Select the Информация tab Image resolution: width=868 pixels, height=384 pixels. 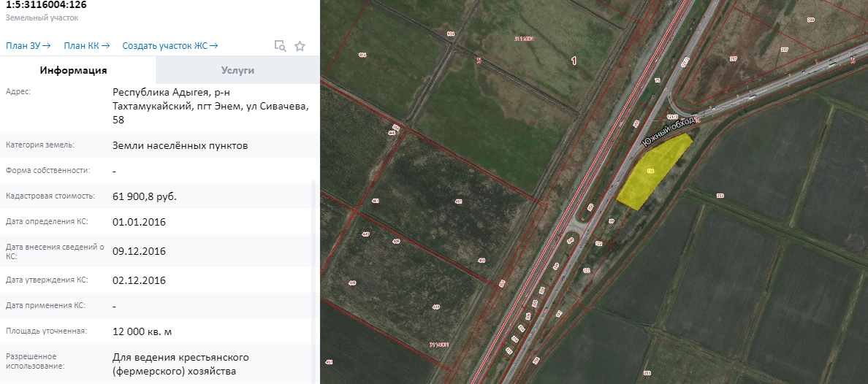point(74,70)
